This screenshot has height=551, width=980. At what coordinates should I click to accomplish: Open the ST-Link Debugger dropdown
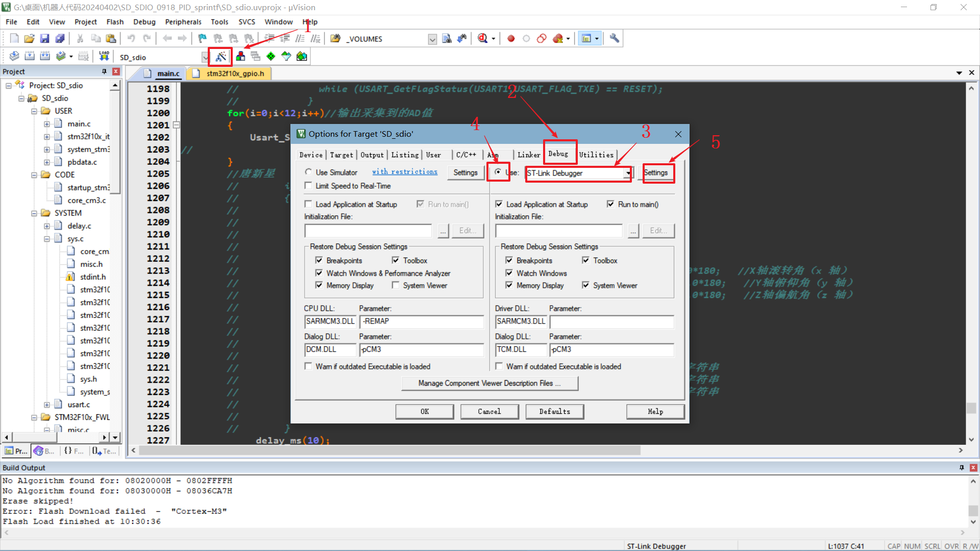click(x=627, y=173)
